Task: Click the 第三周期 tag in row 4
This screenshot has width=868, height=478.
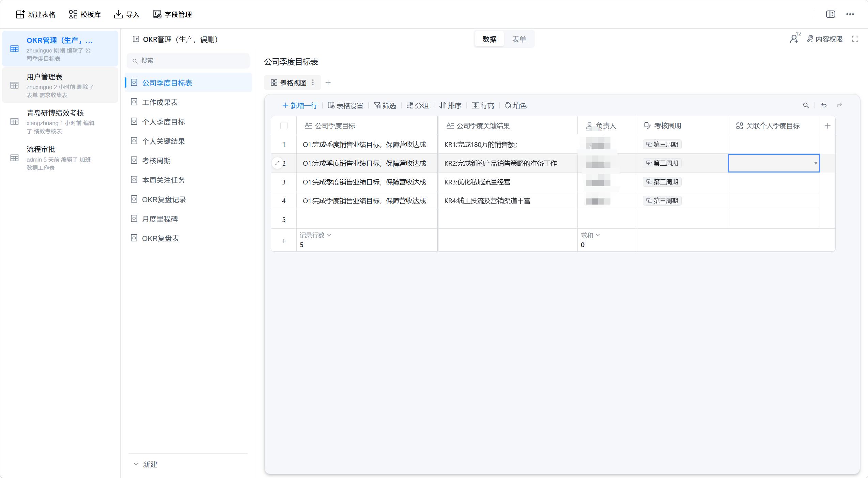Action: [662, 201]
